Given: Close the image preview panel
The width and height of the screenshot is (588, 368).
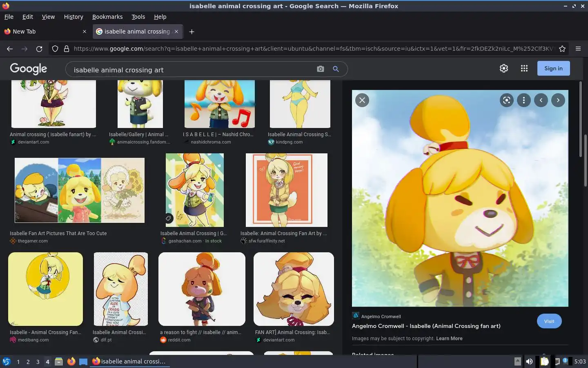Looking at the screenshot, I should [362, 100].
